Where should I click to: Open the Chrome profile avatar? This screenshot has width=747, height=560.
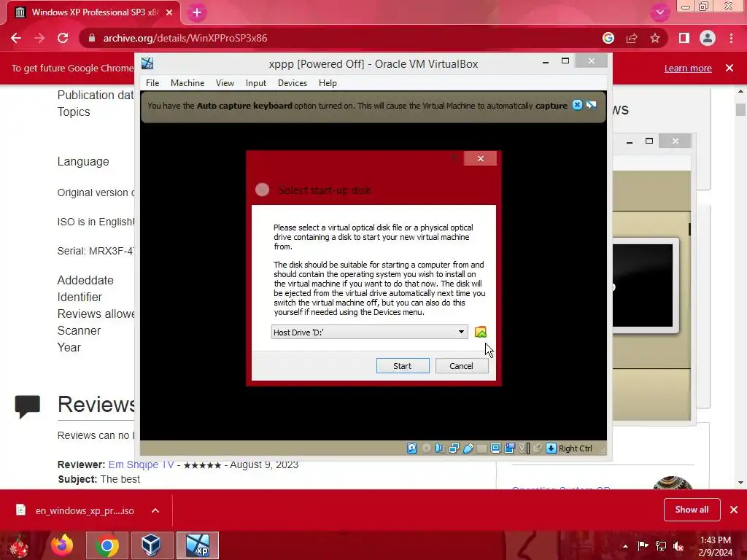[x=708, y=38]
